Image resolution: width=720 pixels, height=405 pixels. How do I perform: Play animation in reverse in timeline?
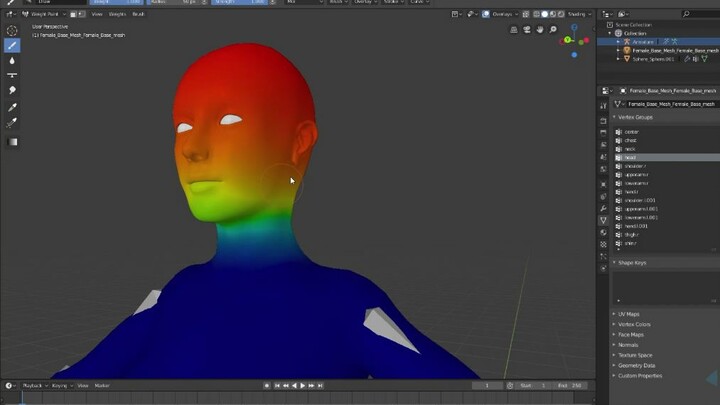tap(294, 386)
